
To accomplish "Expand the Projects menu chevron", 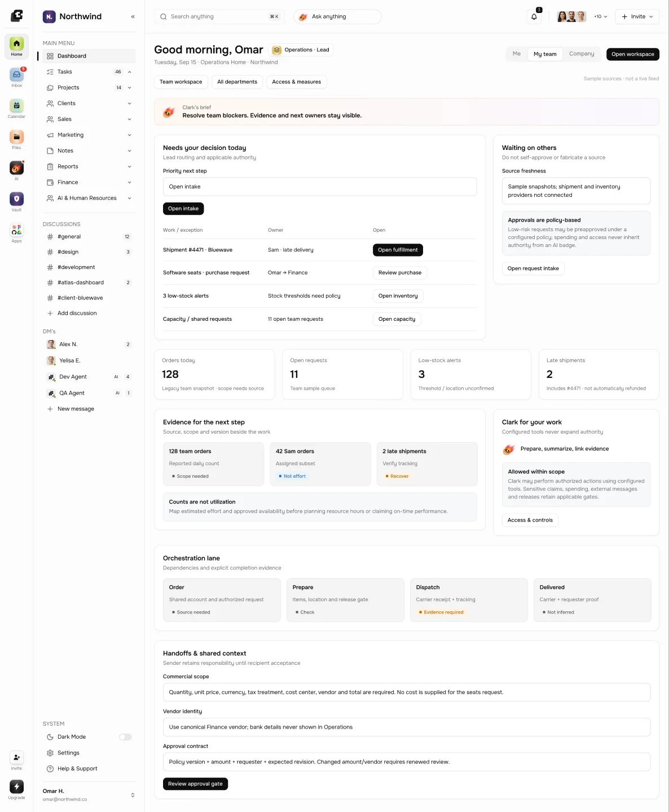I will coord(130,88).
